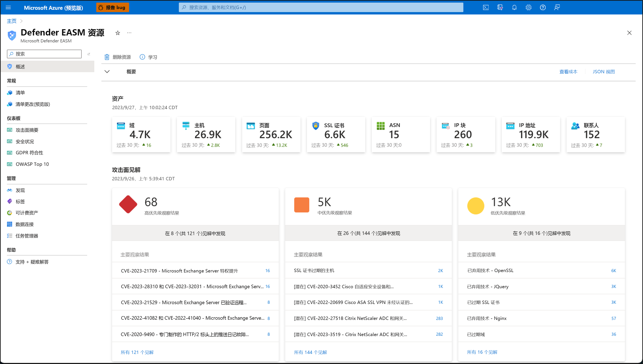Viewport: 643px width, 364px height.
Task: Click the IP 地址 card icon
Action: [510, 126]
